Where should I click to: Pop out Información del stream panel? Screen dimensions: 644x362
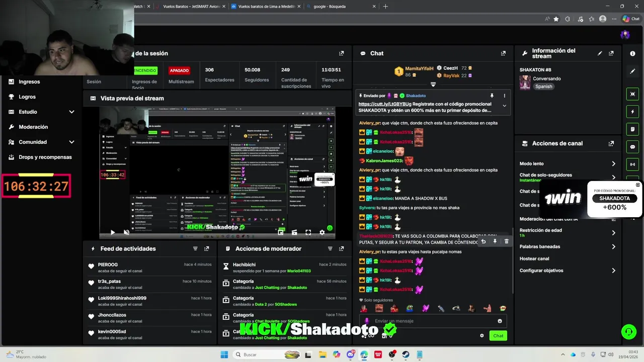611,53
